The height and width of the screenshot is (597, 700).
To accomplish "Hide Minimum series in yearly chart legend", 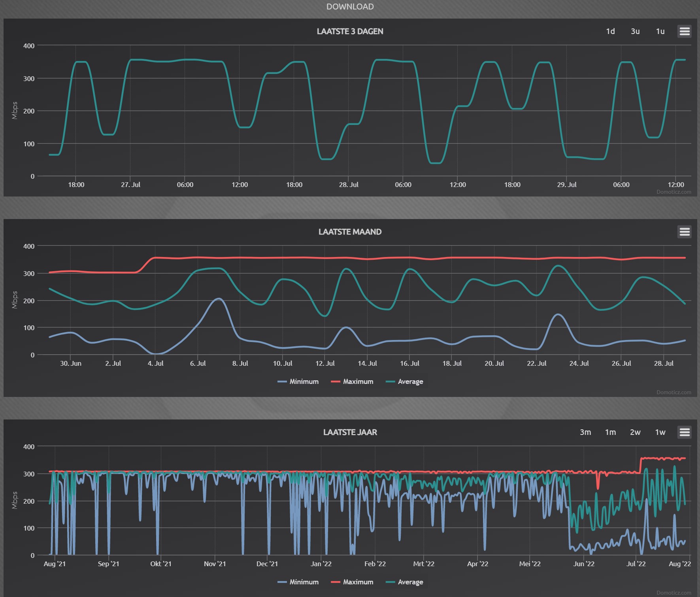I will tap(298, 582).
